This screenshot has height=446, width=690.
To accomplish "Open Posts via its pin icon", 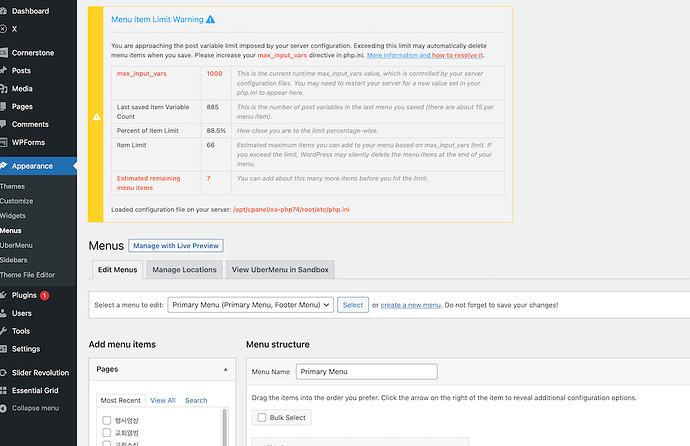I will pyautogui.click(x=4, y=71).
